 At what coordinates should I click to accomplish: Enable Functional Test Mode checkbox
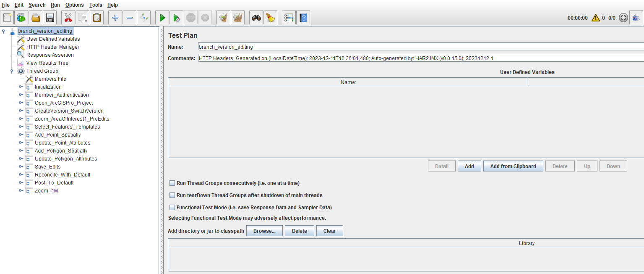pos(172,208)
